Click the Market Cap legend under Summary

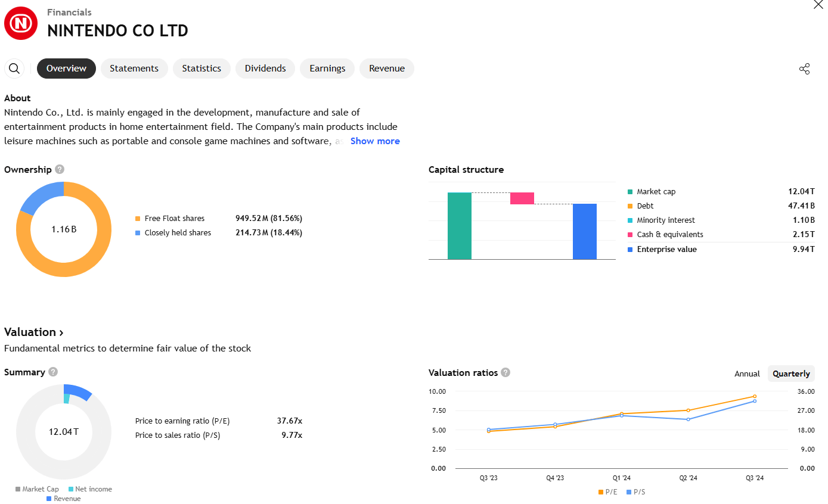coord(37,489)
